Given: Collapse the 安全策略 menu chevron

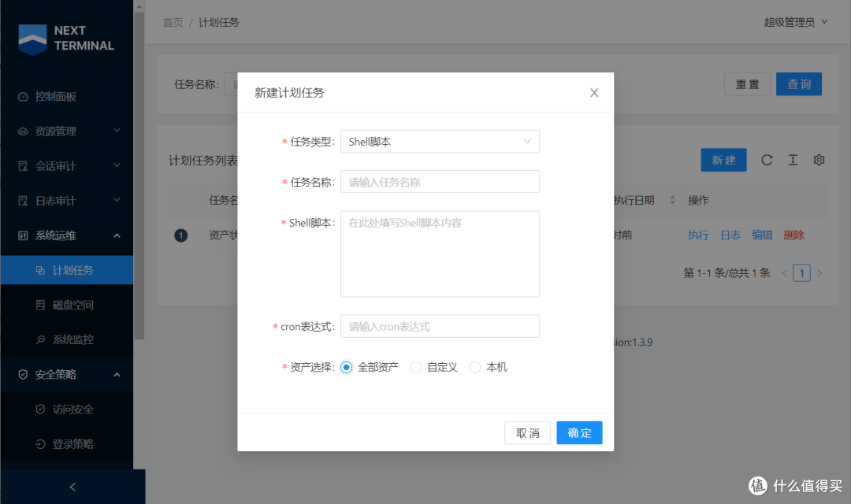Looking at the screenshot, I should [117, 374].
